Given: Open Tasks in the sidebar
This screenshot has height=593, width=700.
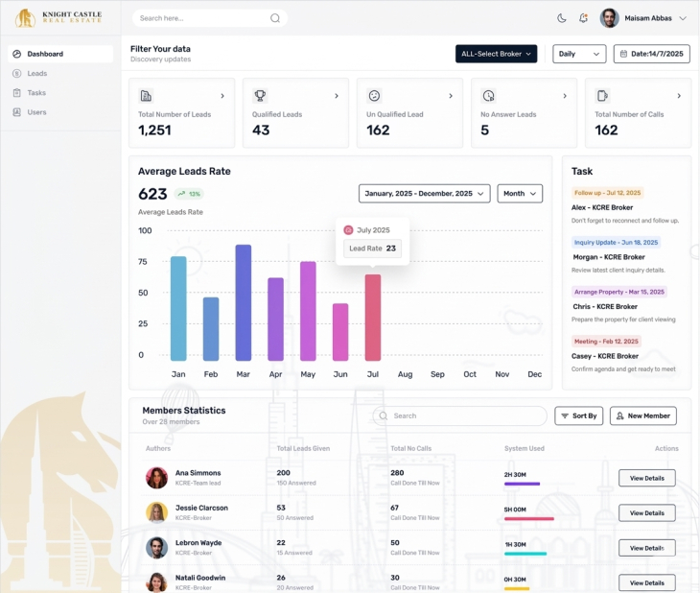Looking at the screenshot, I should (36, 93).
